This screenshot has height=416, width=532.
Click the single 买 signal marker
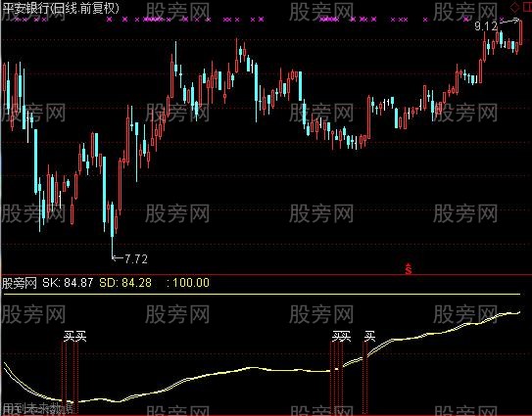click(x=369, y=337)
